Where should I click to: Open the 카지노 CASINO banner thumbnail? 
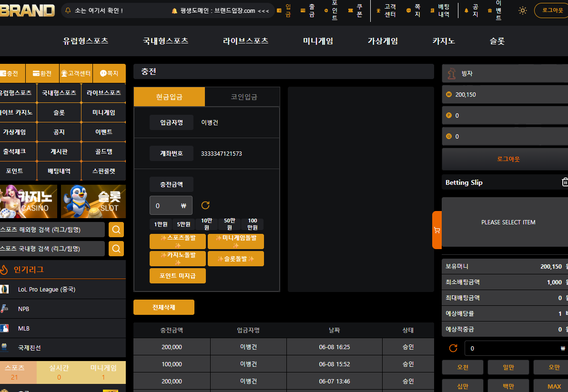29,201
